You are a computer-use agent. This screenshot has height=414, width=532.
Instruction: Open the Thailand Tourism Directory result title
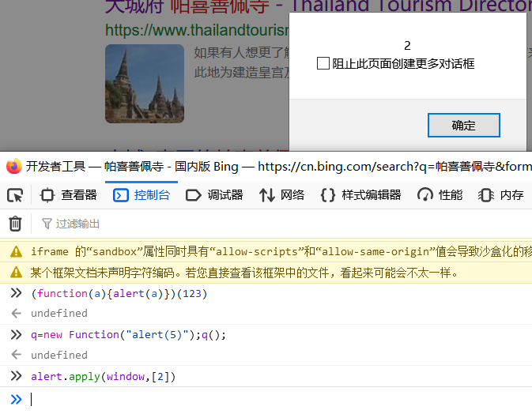coord(319,6)
